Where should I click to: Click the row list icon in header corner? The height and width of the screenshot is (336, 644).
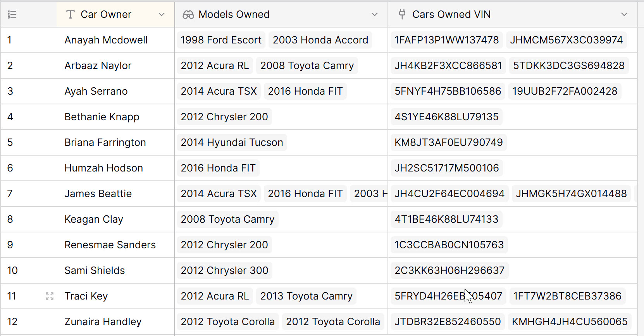12,15
